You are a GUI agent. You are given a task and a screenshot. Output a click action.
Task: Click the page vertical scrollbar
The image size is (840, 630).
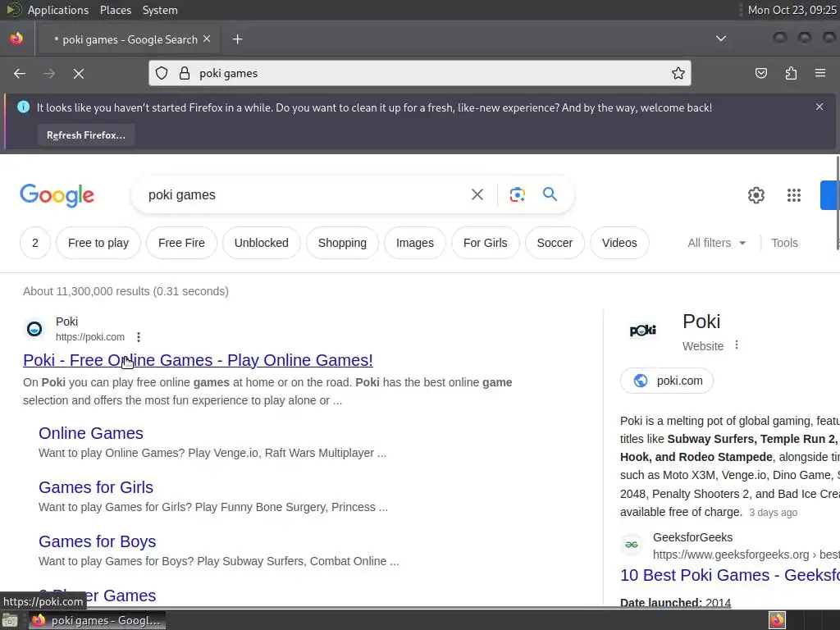838,203
